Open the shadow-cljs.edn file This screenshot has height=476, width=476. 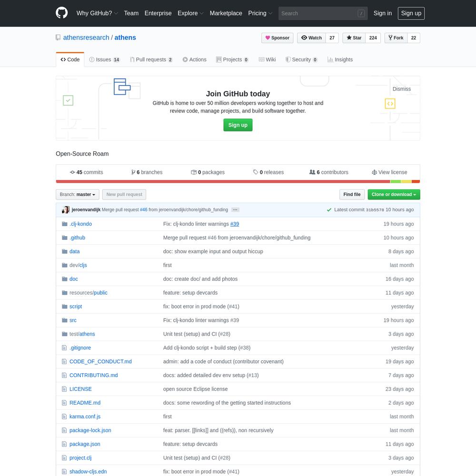tap(88, 471)
